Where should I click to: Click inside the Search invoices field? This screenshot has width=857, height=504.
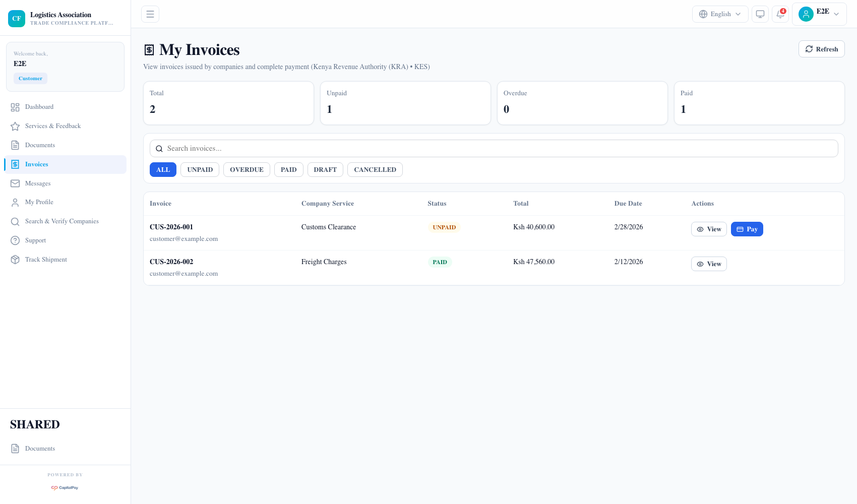point(353,148)
